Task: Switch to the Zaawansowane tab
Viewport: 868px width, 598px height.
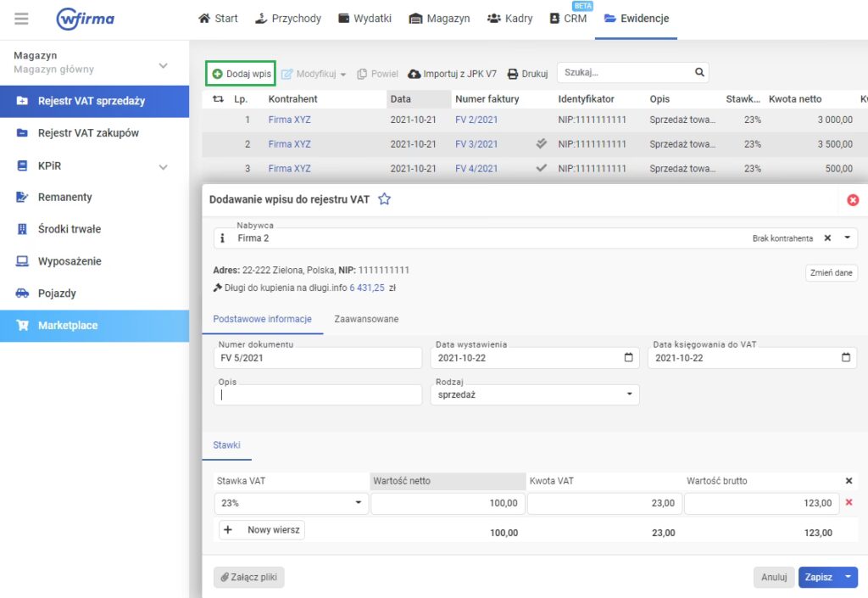Action: click(366, 319)
